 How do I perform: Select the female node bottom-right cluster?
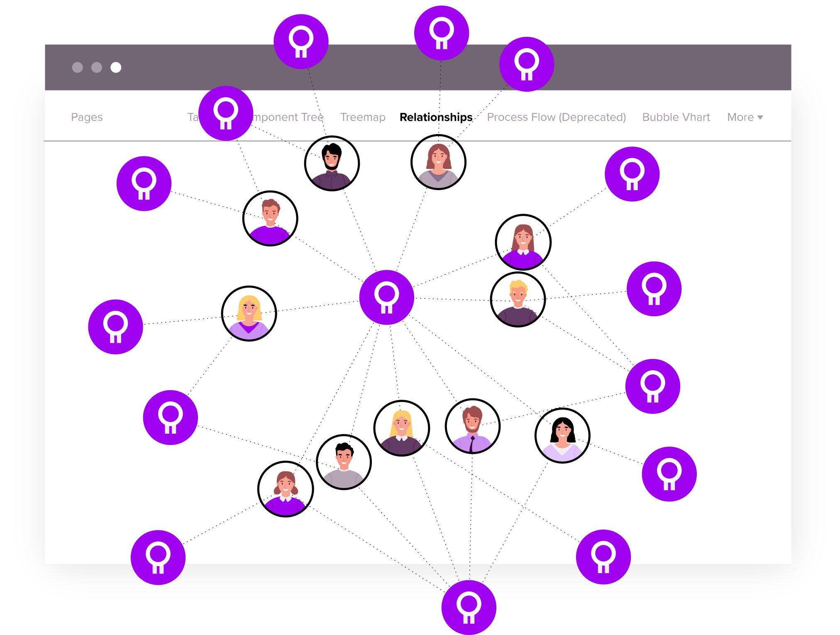[x=563, y=430]
